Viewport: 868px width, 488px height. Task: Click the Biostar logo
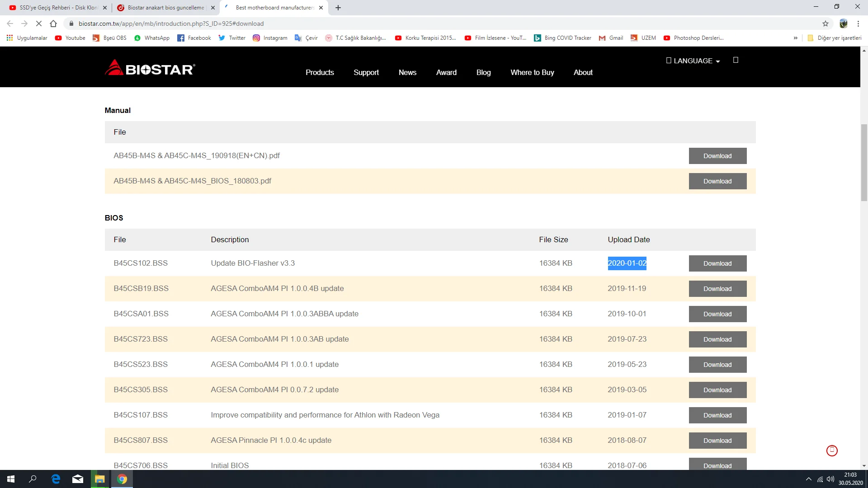pos(150,68)
